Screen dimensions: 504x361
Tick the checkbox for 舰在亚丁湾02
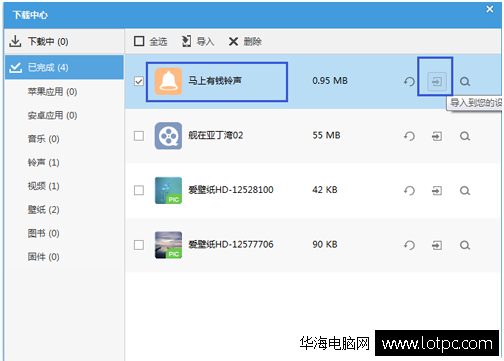tap(139, 136)
